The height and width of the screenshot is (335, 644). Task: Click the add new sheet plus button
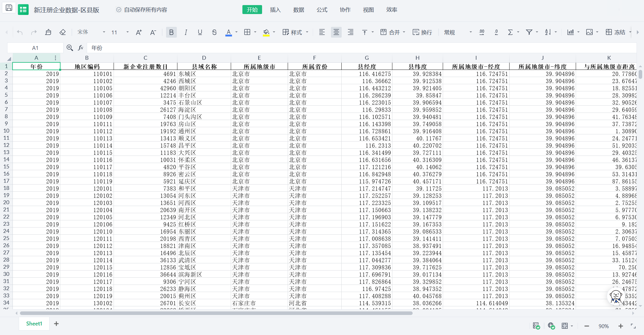56,324
